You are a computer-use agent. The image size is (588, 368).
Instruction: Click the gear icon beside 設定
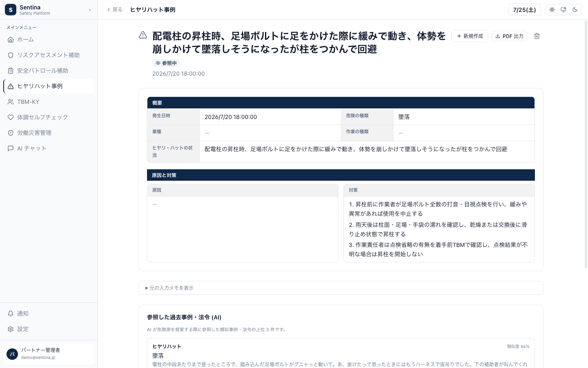click(11, 329)
